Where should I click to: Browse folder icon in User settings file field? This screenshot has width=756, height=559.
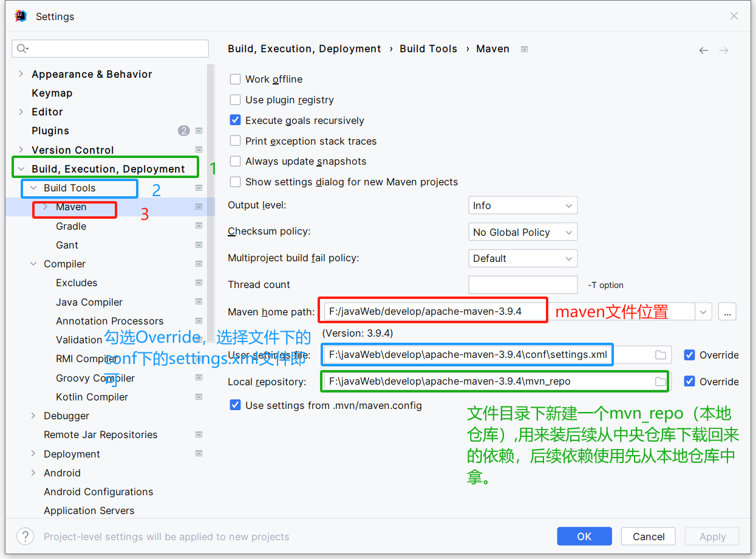pos(661,355)
